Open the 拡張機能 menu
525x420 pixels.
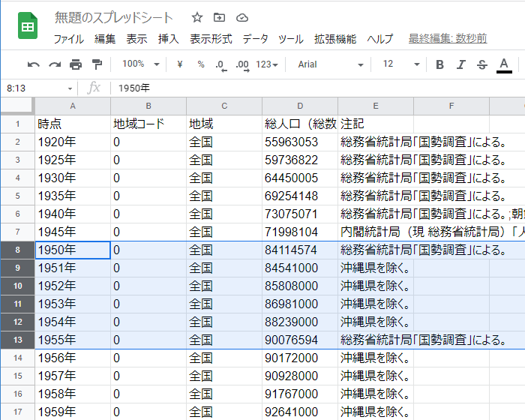coord(335,39)
